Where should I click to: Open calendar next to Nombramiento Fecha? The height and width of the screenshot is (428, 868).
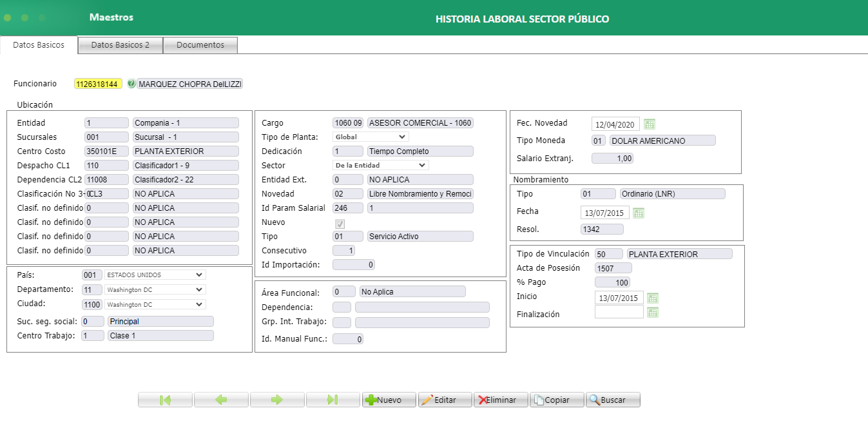(x=639, y=213)
